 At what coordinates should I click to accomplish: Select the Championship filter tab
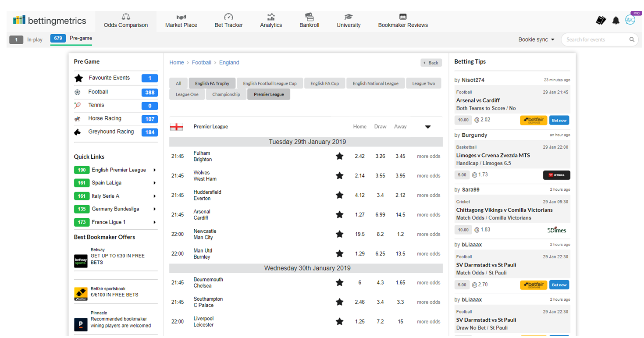pos(226,94)
